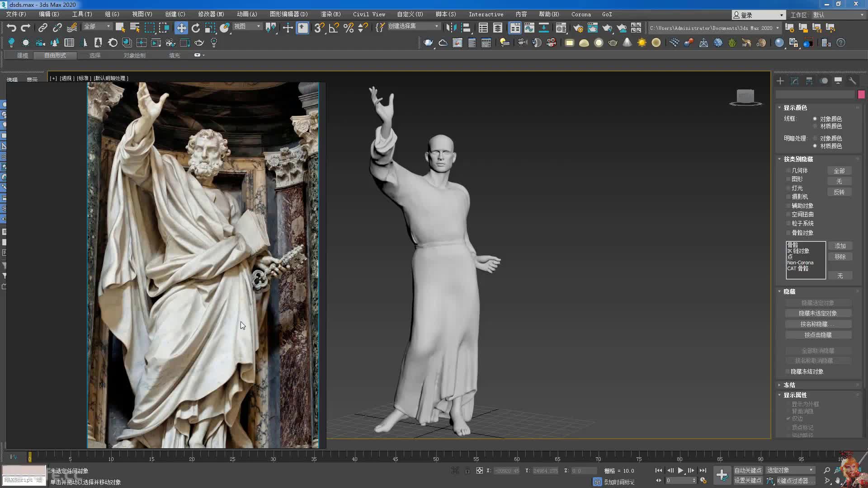Viewport: 868px width, 488px height.
Task: Open the 视图 reference coordinate dropdown
Action: click(x=247, y=27)
